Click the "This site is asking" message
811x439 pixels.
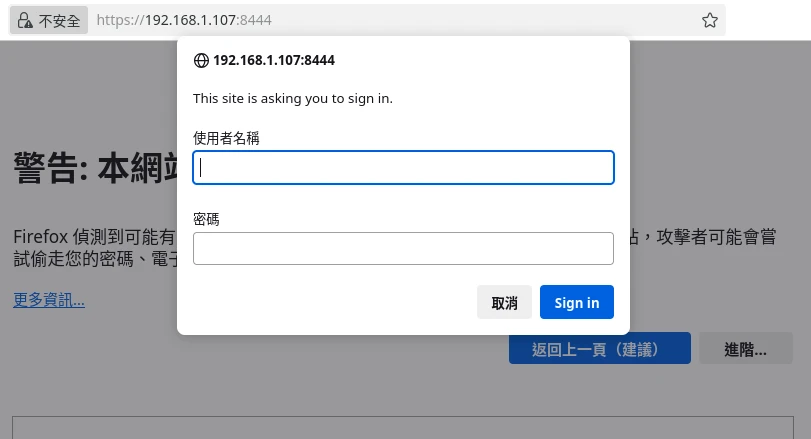293,99
